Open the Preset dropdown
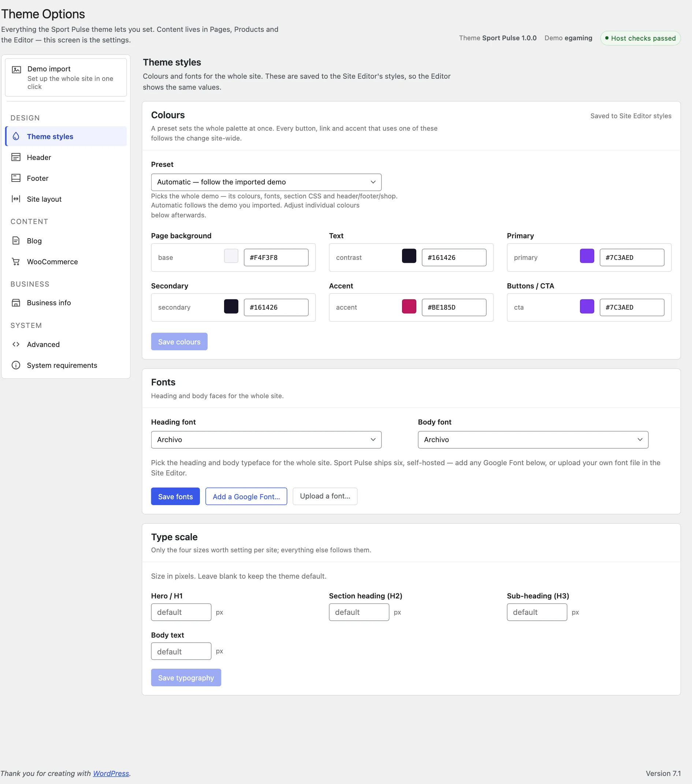692x784 pixels. [x=266, y=182]
